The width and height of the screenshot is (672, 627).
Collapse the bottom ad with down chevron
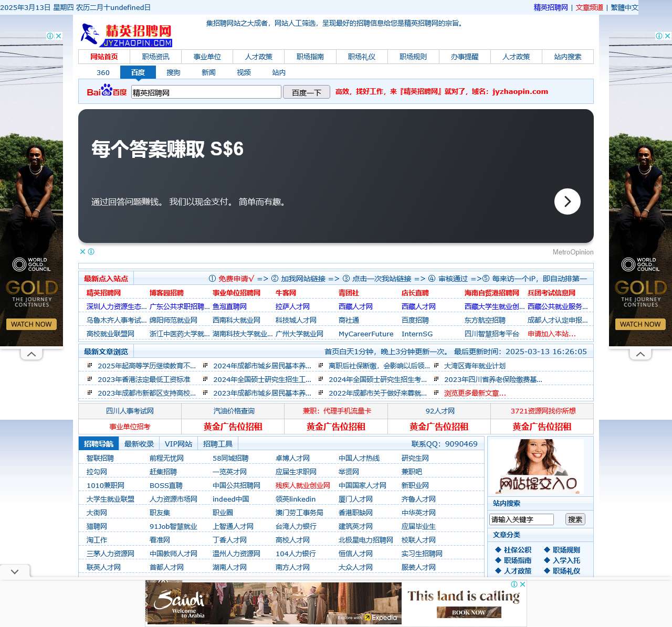[15, 571]
